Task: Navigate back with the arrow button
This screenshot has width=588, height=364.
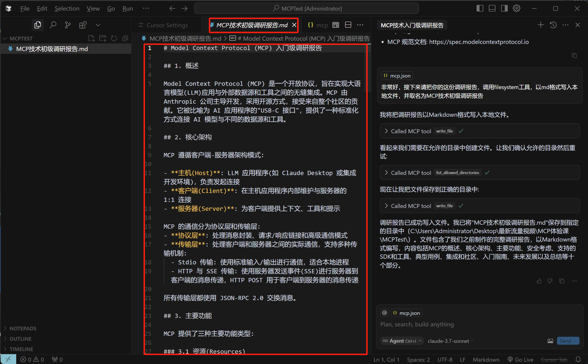Action: 172,8
